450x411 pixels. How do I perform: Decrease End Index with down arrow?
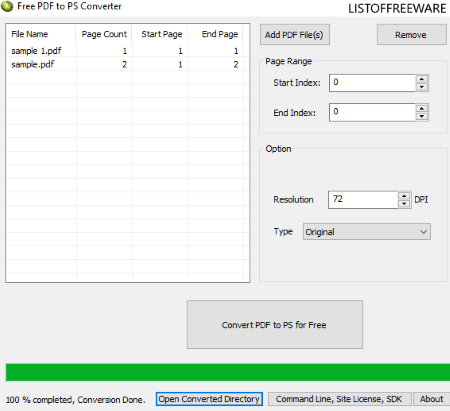pos(422,116)
